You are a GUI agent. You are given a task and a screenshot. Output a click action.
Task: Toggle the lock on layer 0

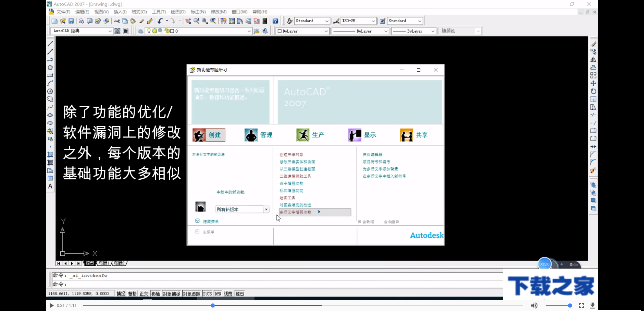click(x=167, y=31)
